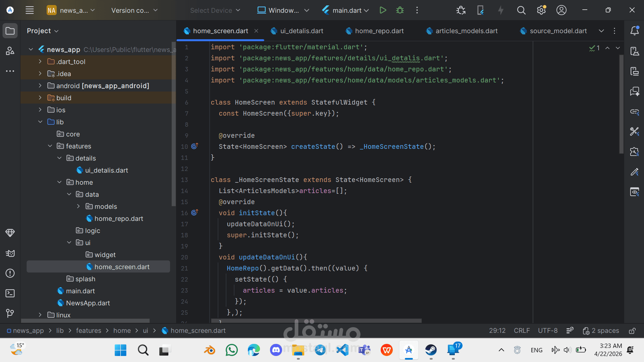Click the green Run button
Viewport: 644px width, 362px height.
point(383,10)
